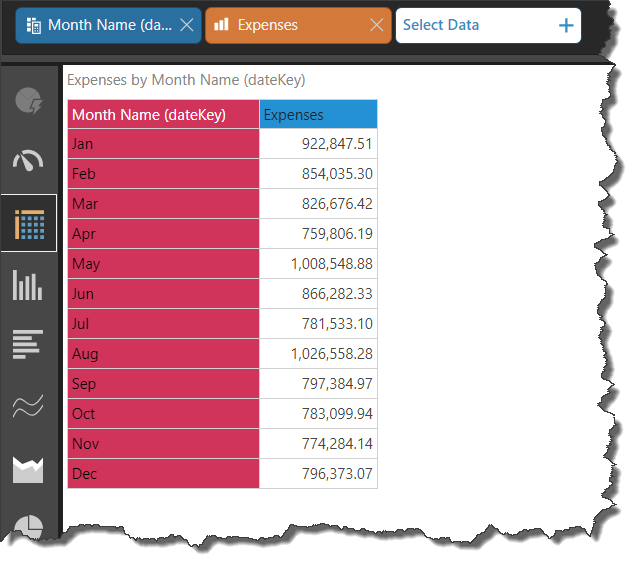Switch to line chart visualization

point(29,406)
